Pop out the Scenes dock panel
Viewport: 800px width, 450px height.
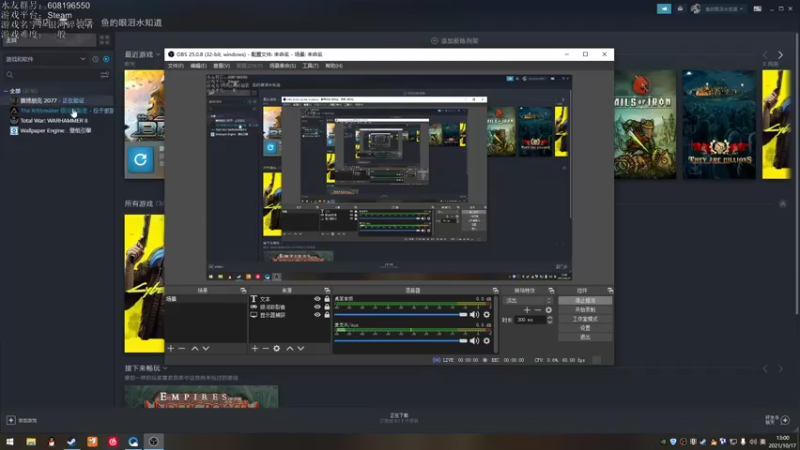tap(243, 290)
